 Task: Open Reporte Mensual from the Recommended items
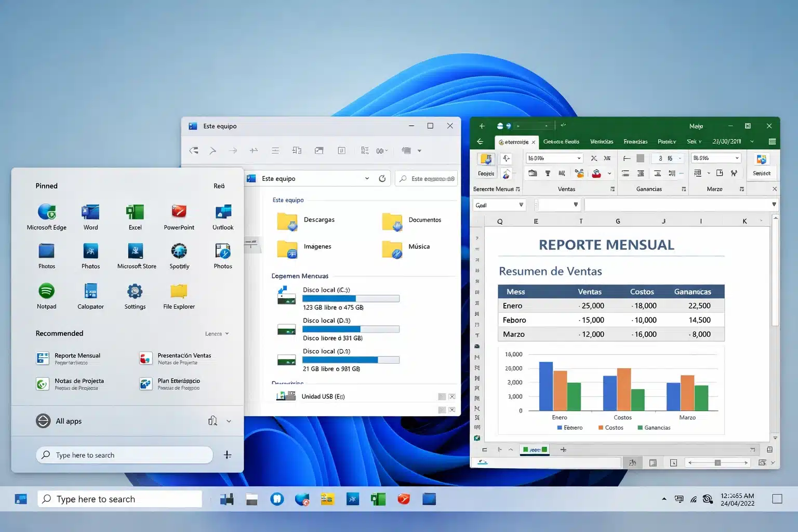point(77,358)
